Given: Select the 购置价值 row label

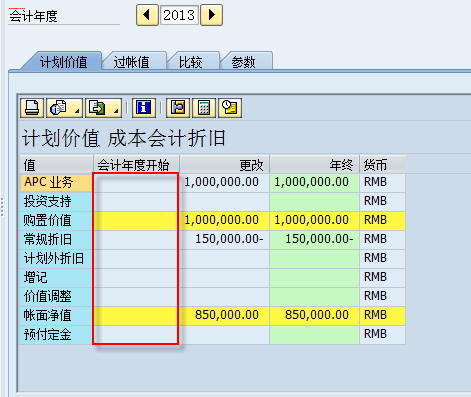Looking at the screenshot, I should 56,220.
